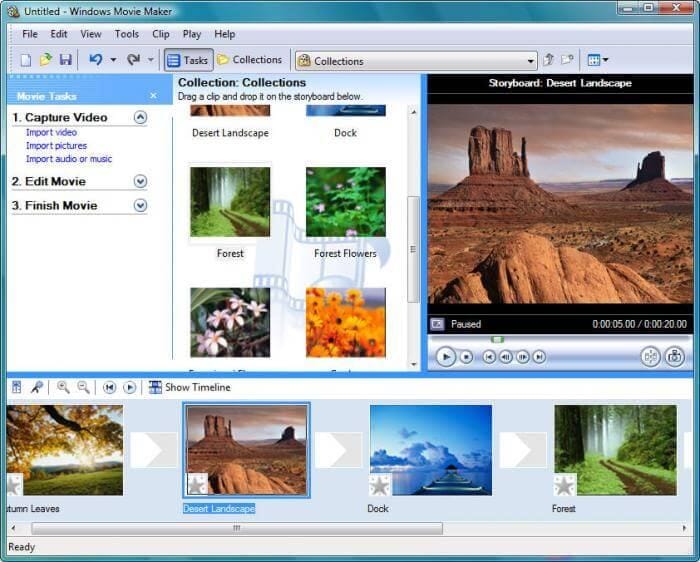Toggle full screen icon beside Paused
This screenshot has height=562, width=700.
pyautogui.click(x=437, y=324)
